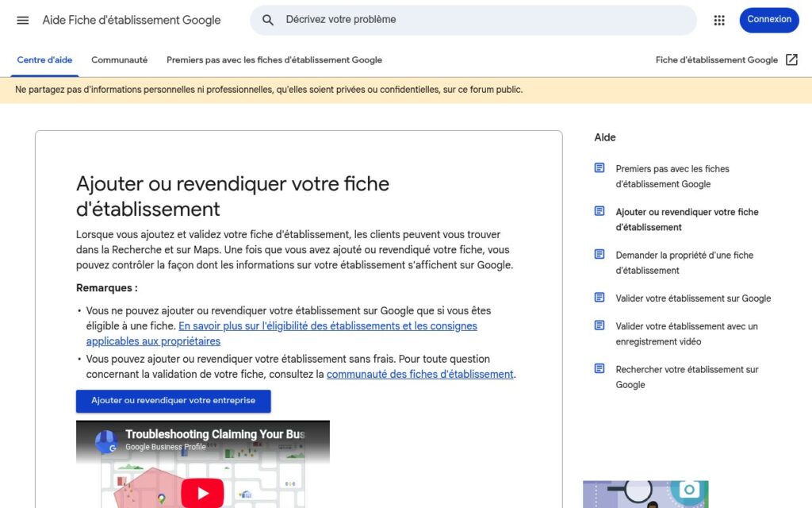Play the YouTube troubleshooting video
This screenshot has width=812, height=508.
tap(202, 493)
